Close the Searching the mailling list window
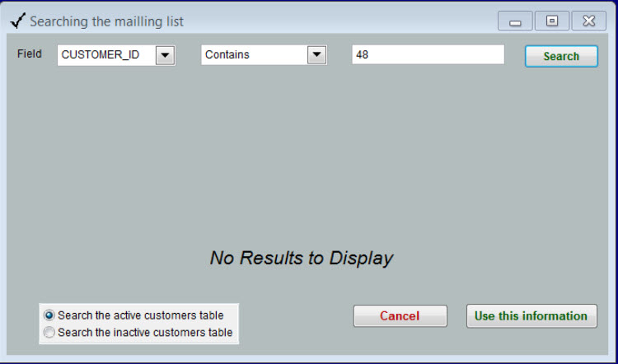618x364 pixels. click(x=589, y=21)
